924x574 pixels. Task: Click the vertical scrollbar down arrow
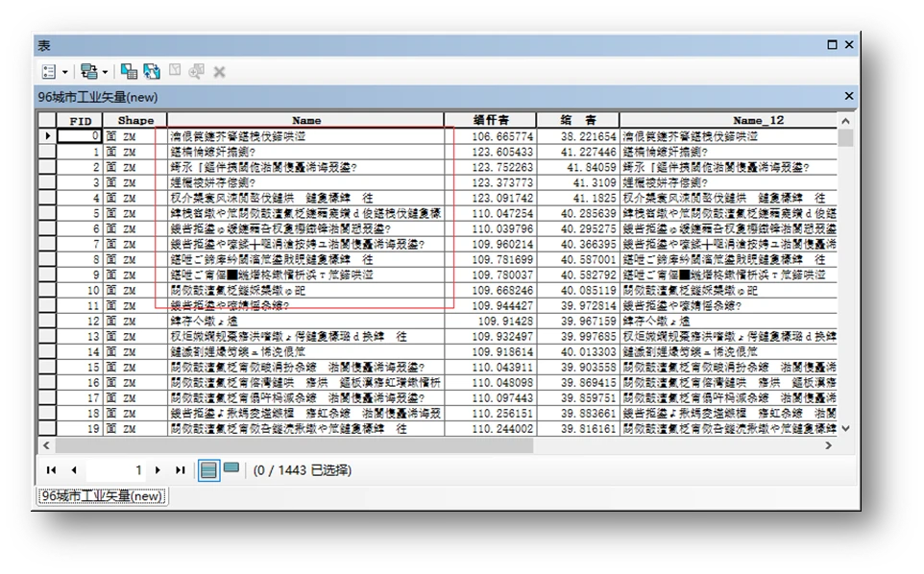point(845,428)
